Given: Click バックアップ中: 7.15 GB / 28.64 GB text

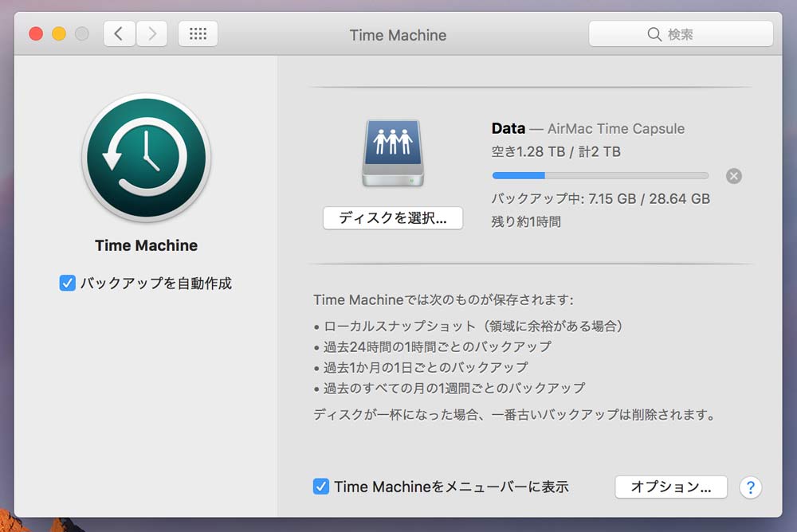Looking at the screenshot, I should point(601,198).
